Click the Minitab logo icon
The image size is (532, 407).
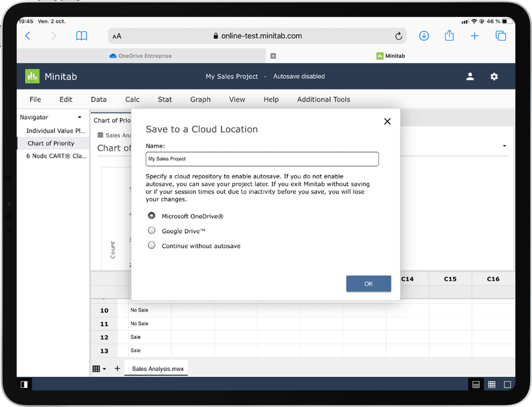[31, 76]
